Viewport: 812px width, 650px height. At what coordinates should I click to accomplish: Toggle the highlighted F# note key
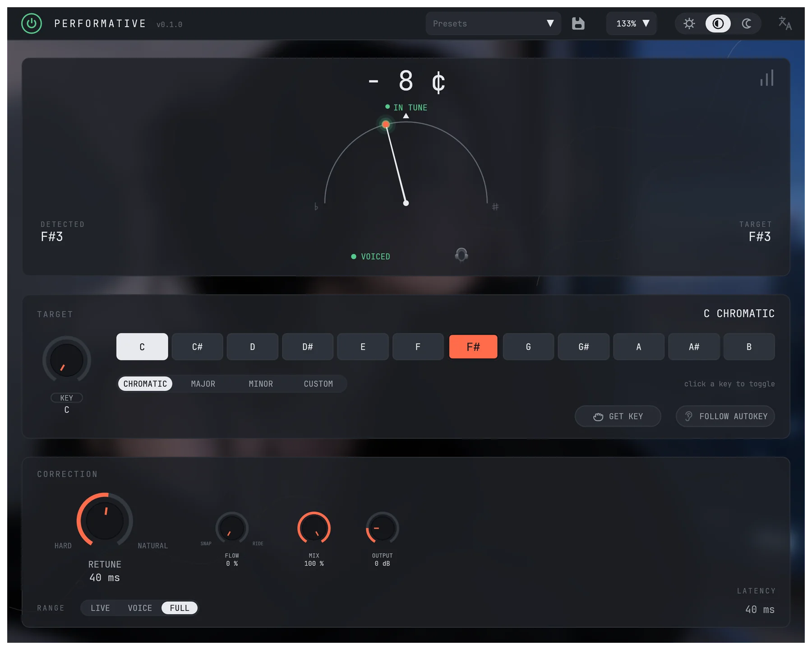pyautogui.click(x=473, y=347)
